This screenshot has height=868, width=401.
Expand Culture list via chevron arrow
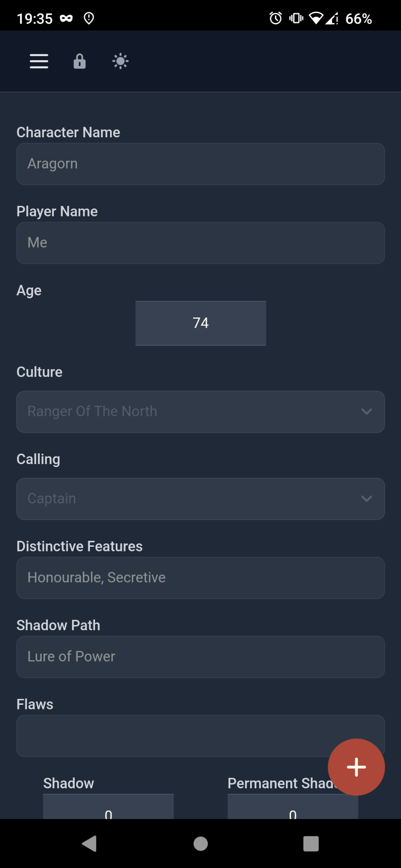tap(367, 412)
